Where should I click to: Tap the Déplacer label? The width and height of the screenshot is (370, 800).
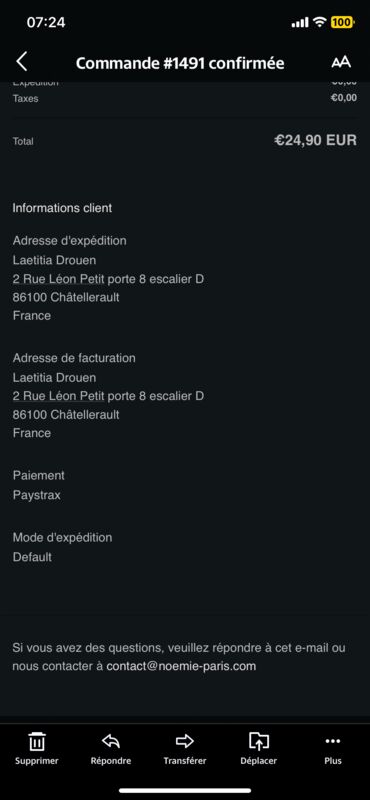tap(259, 761)
